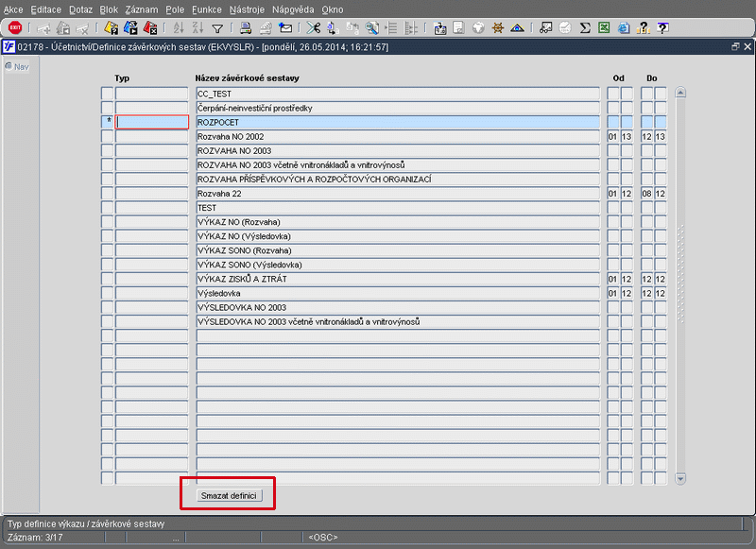Select the ROZPOCET name field

coord(398,122)
